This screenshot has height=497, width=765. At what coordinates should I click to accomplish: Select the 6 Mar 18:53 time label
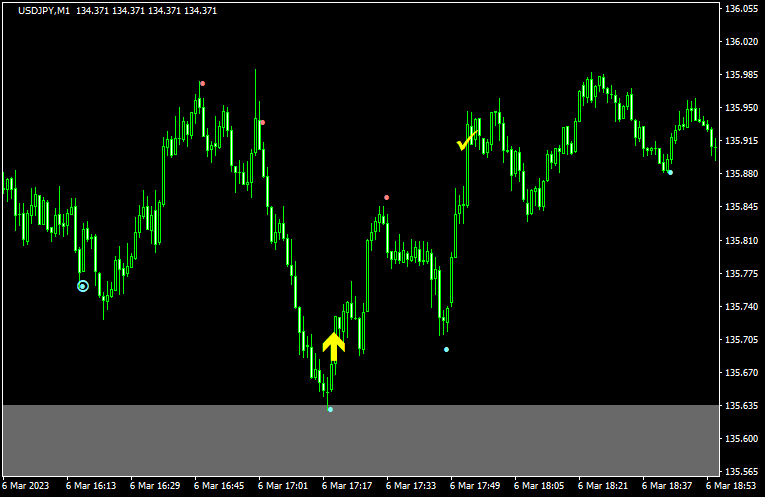point(732,486)
